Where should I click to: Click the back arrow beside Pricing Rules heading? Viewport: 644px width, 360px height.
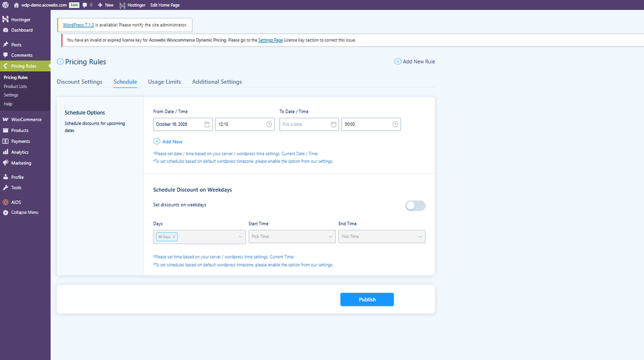click(60, 62)
